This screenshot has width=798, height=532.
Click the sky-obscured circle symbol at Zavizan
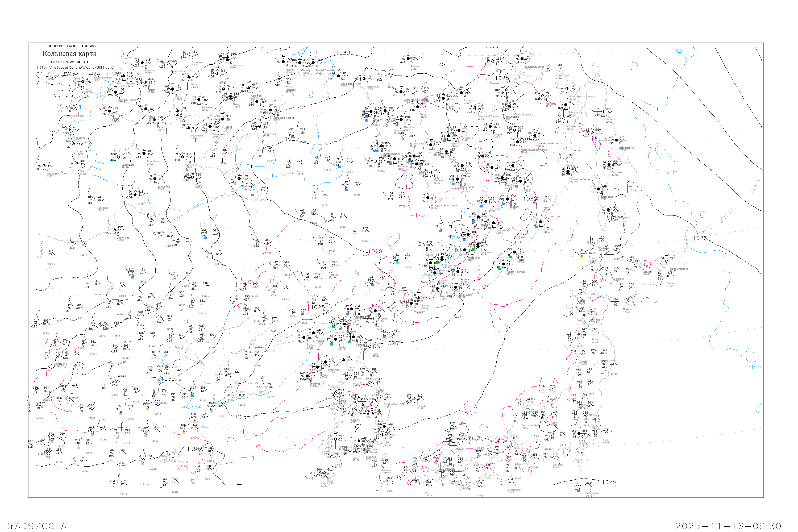pyautogui.click(x=586, y=253)
